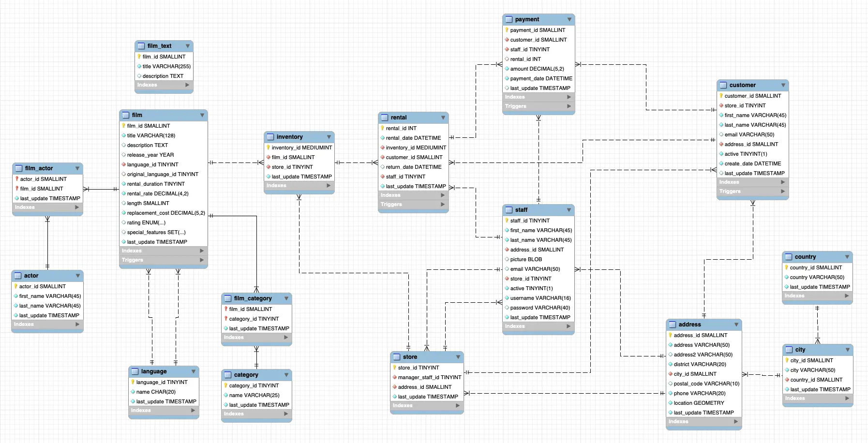
Task: Click the address table header icon
Action: pyautogui.click(x=672, y=325)
